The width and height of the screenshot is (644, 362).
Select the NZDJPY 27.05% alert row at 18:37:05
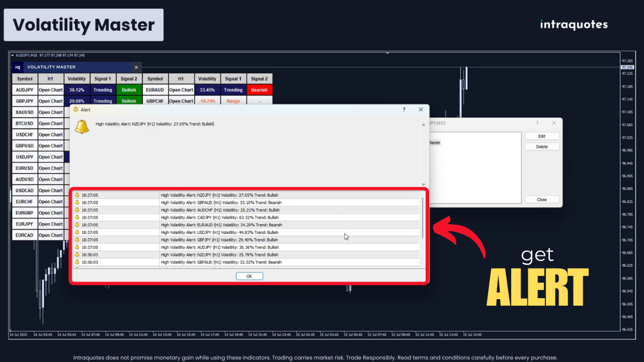click(x=247, y=195)
